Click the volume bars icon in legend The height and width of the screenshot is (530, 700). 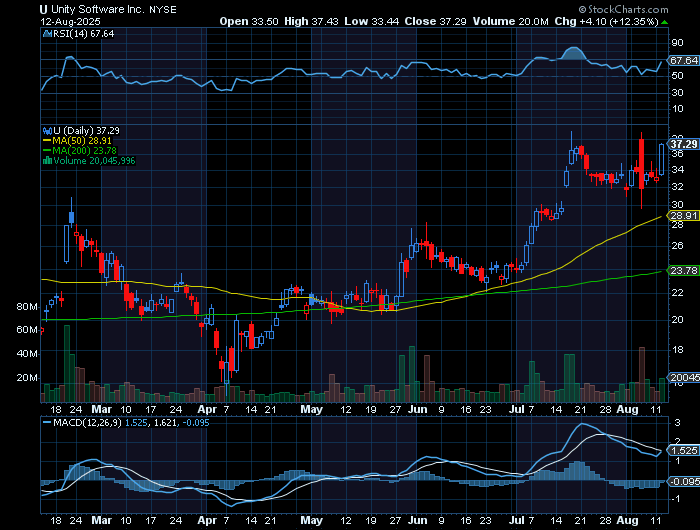pos(47,161)
